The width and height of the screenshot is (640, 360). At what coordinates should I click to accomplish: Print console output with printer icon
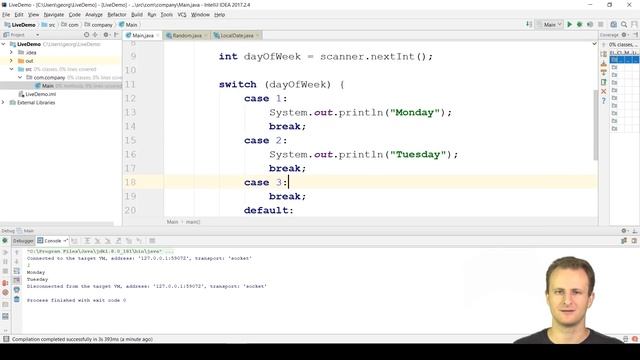(17, 290)
